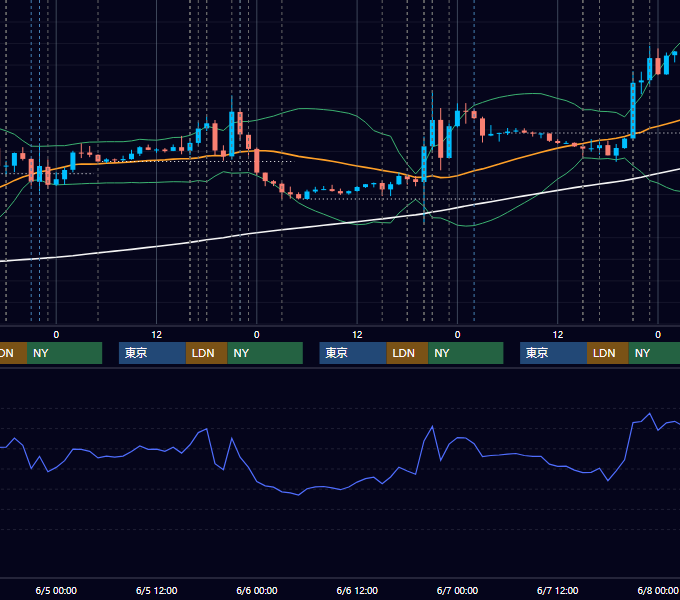Select the June 7 東京 session block

click(553, 353)
